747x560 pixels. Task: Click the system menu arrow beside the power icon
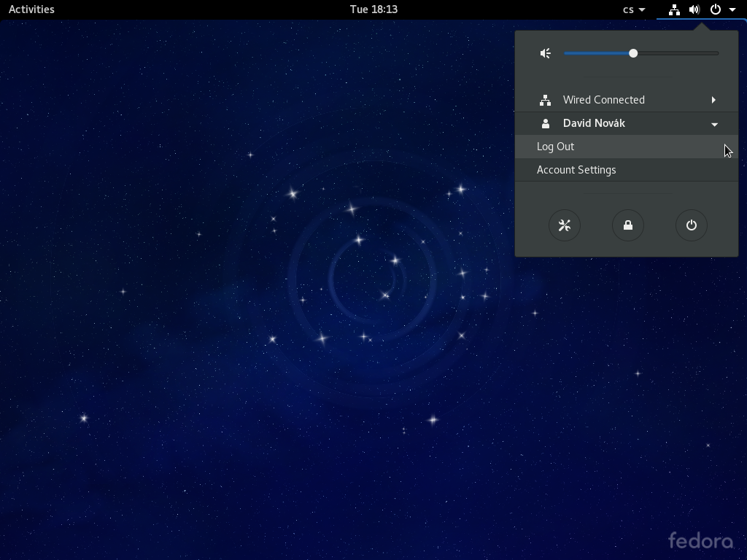(x=732, y=9)
